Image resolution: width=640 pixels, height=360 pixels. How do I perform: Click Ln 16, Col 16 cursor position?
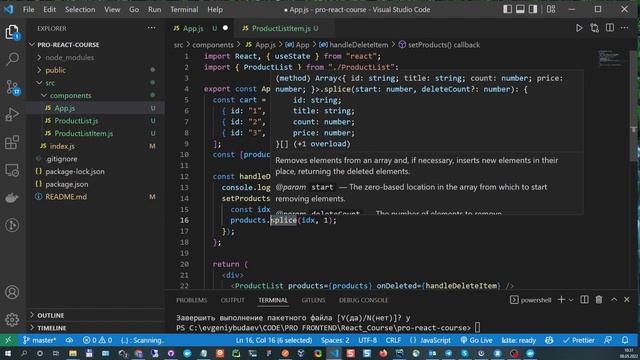pos(273,340)
